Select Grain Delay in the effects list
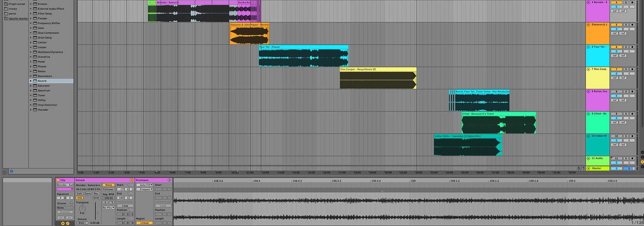The image size is (644, 226). point(45,38)
